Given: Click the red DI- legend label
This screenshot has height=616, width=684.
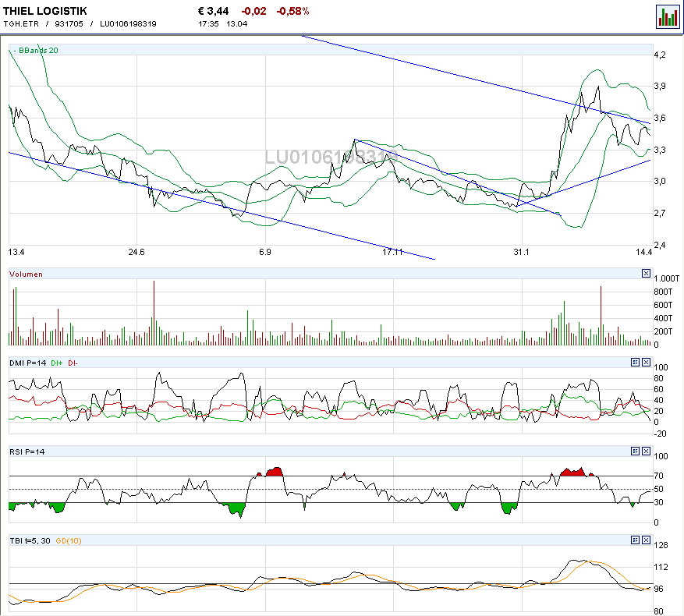Looking at the screenshot, I should tap(73, 363).
